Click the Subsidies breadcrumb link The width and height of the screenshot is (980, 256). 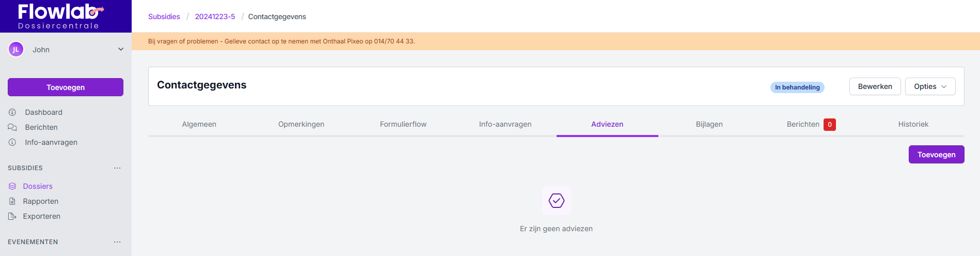point(164,17)
